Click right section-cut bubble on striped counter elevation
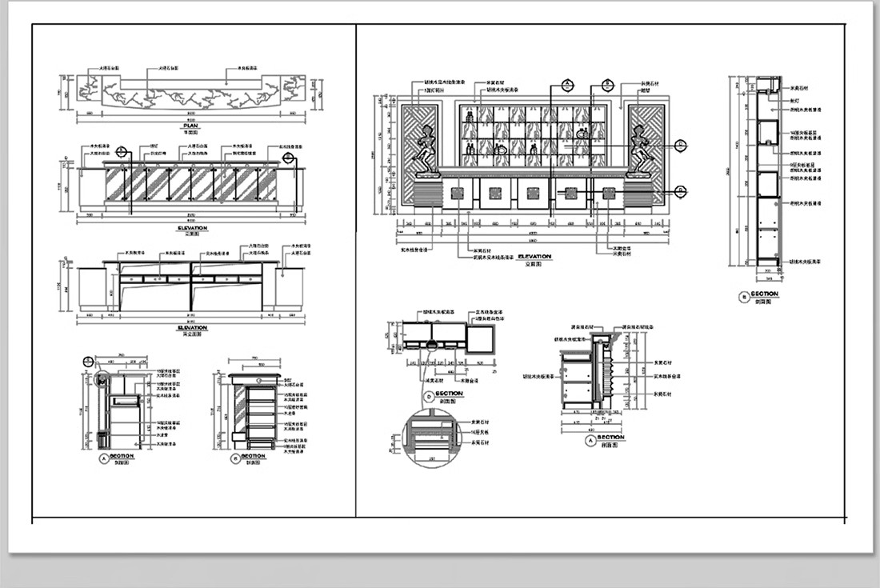The height and width of the screenshot is (588, 880). [x=289, y=158]
